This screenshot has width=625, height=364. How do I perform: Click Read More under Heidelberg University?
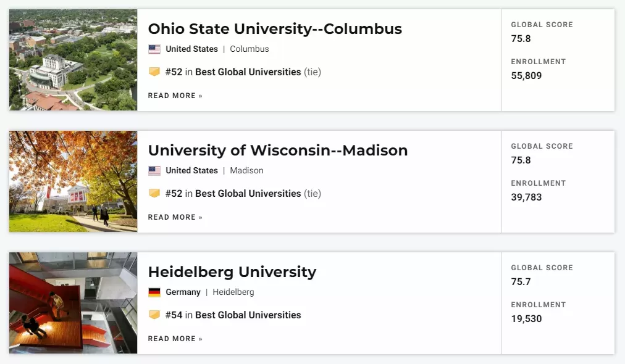[x=175, y=339]
